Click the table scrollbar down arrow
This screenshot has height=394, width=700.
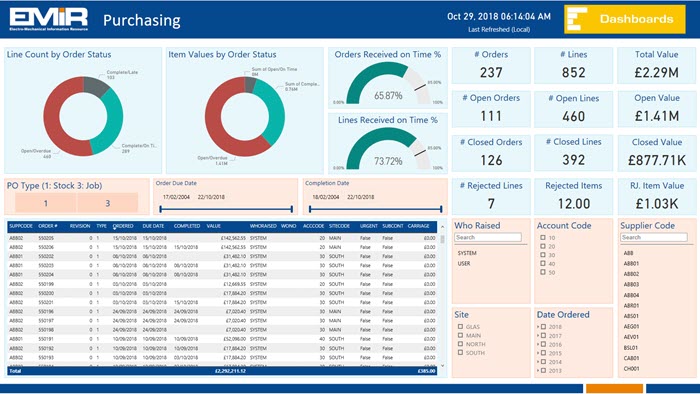pyautogui.click(x=442, y=365)
